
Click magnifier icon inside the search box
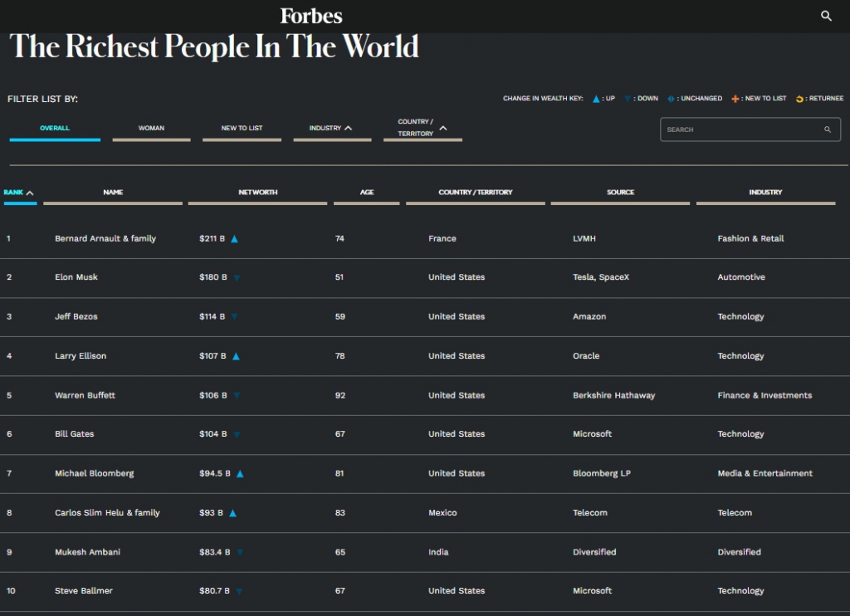point(828,130)
